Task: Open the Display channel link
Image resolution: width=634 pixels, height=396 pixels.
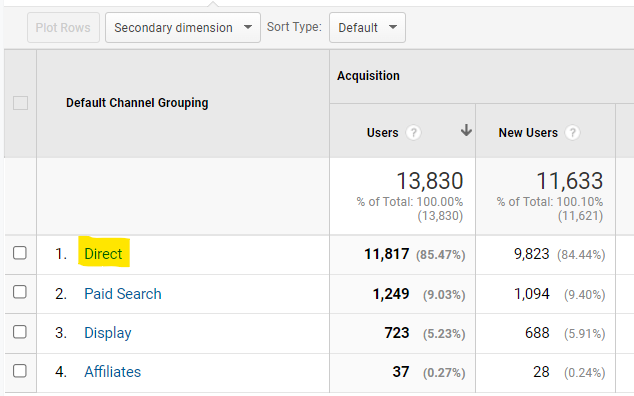Action: point(108,333)
